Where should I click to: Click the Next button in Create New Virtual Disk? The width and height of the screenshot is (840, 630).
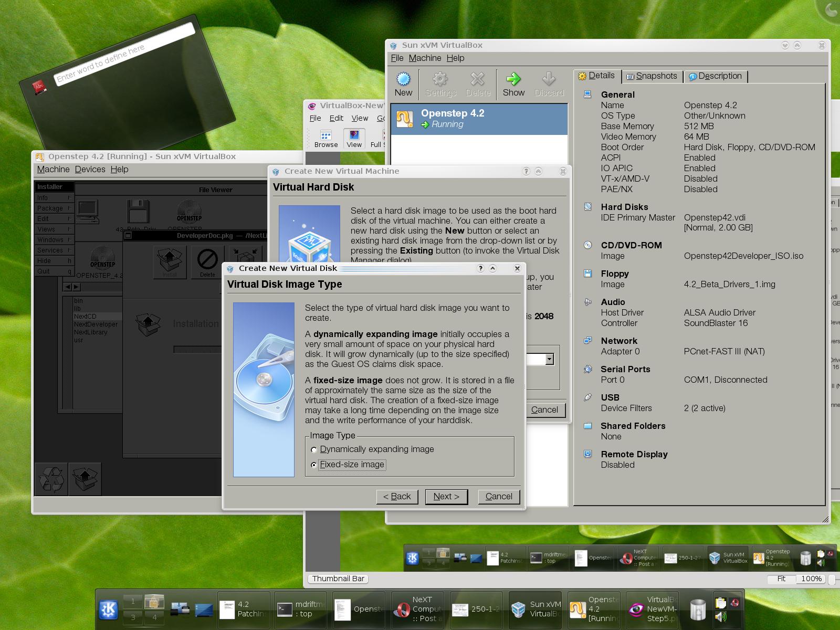click(x=446, y=496)
